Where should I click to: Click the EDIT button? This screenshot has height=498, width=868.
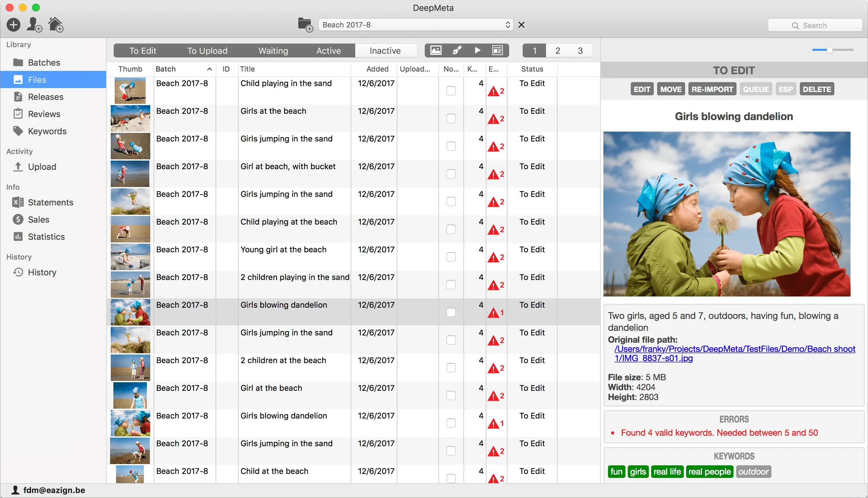pyautogui.click(x=642, y=89)
